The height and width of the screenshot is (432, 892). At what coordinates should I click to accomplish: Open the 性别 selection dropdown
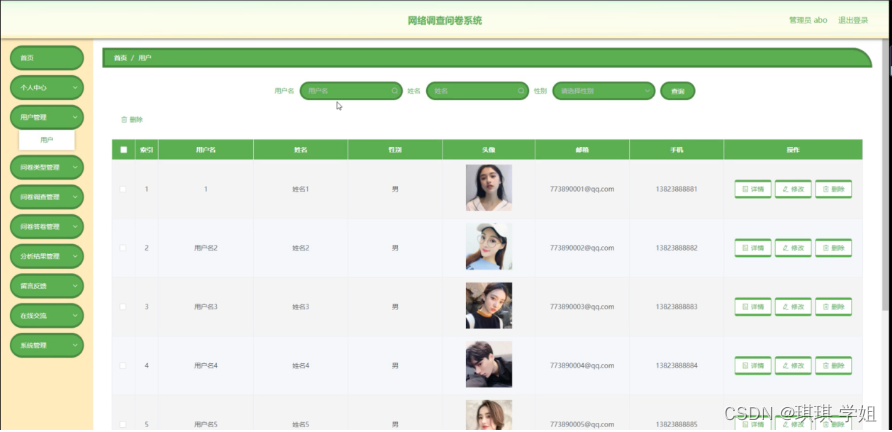[604, 91]
